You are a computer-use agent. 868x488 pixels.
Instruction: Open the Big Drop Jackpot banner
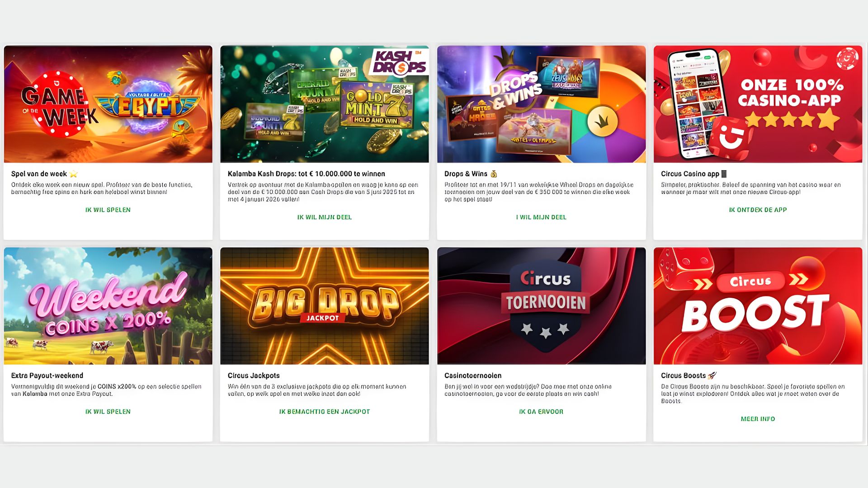[324, 306]
